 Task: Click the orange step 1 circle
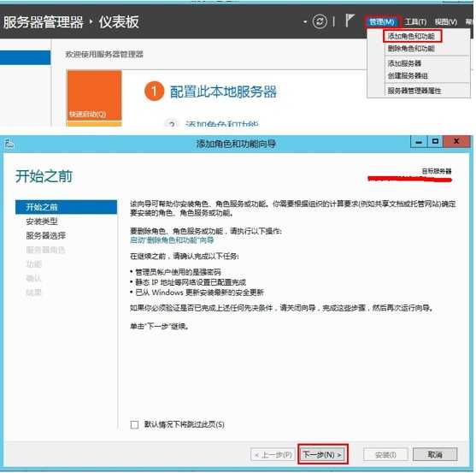[x=154, y=92]
